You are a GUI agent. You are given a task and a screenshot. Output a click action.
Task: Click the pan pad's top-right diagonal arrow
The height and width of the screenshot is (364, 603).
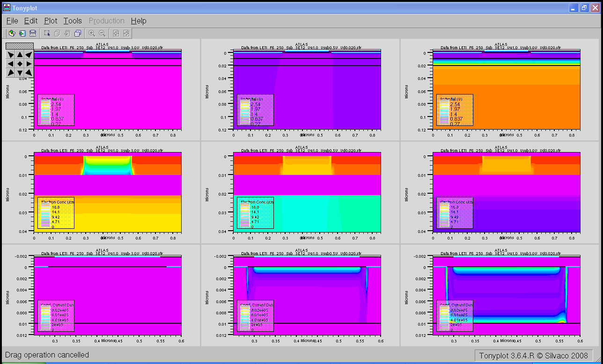[x=29, y=55]
